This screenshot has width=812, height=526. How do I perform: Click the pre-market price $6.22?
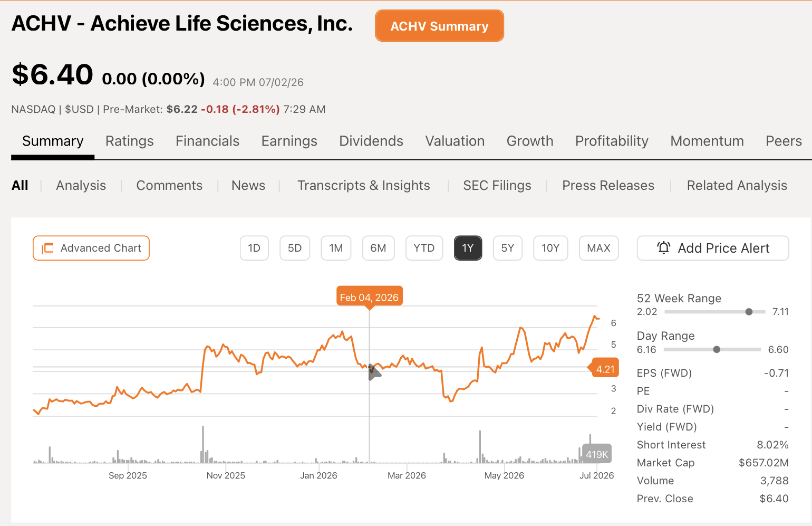pos(182,109)
